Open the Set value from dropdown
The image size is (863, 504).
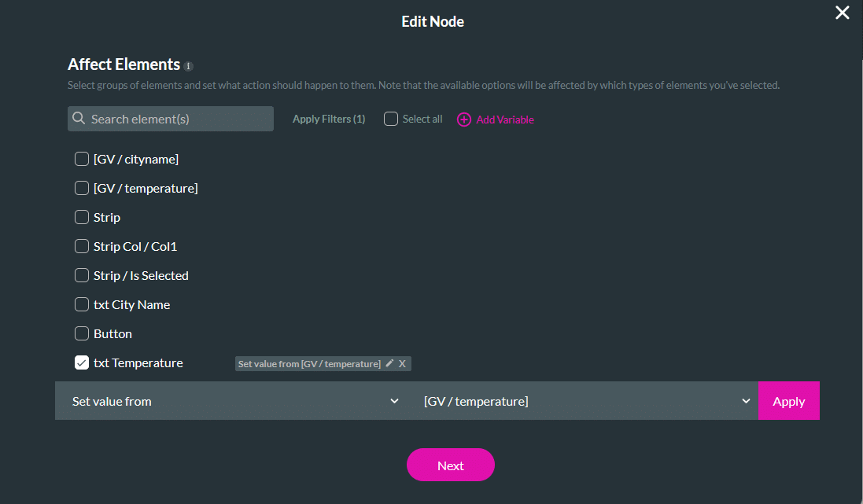234,400
